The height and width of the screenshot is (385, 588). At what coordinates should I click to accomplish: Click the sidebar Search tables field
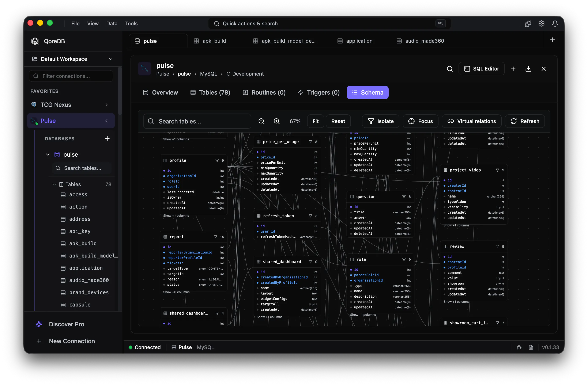82,168
